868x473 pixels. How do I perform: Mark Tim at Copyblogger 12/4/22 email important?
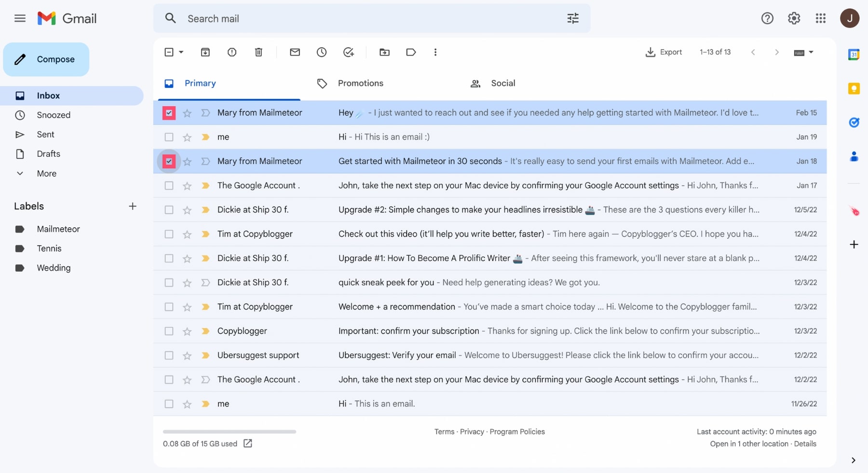(205, 234)
